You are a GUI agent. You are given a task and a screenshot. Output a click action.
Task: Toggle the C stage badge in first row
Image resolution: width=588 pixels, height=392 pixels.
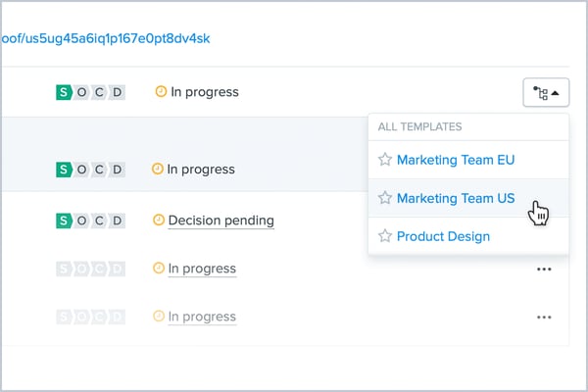(x=100, y=92)
